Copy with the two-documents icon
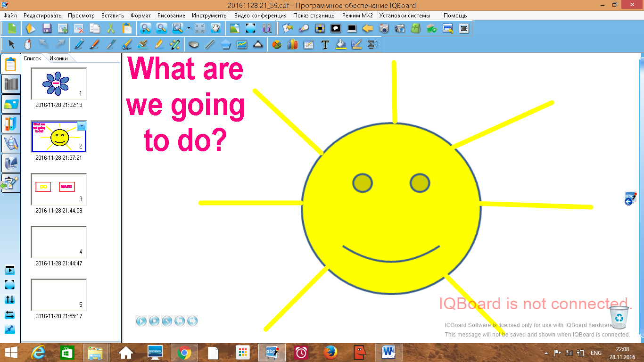This screenshot has width=644, height=362. coord(95,28)
